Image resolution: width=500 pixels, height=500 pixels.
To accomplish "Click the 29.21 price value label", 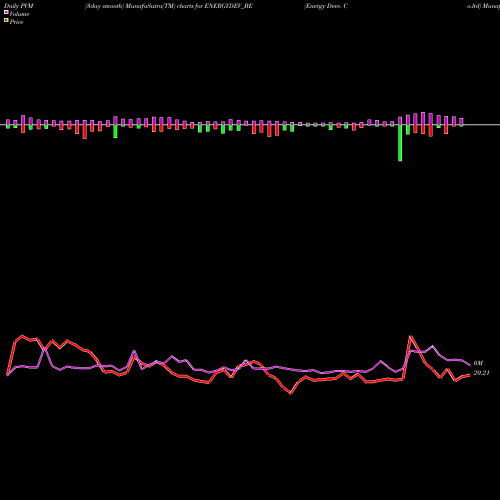I will click(x=481, y=373).
